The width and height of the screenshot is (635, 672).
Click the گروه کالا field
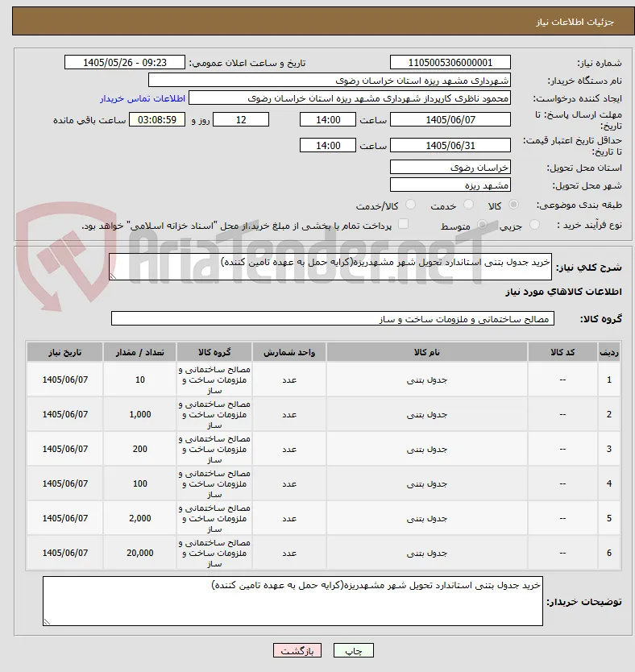pos(333,319)
